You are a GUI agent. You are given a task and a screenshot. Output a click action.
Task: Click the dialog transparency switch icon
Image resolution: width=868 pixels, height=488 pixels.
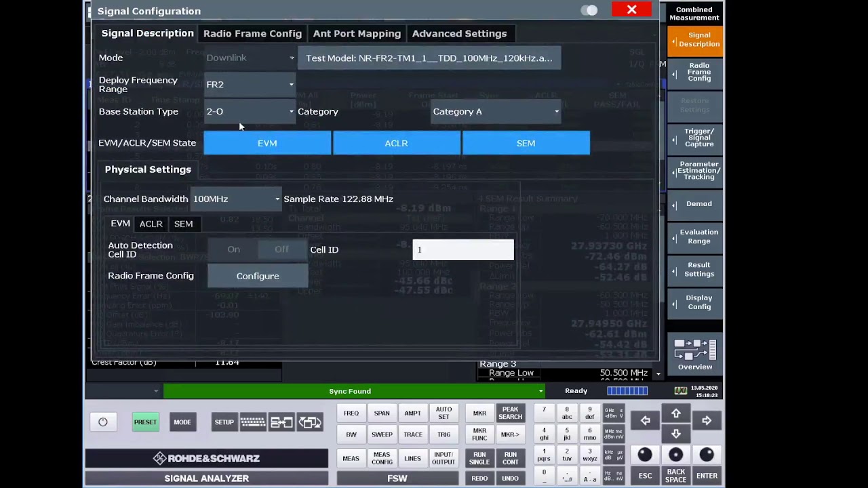pyautogui.click(x=589, y=10)
